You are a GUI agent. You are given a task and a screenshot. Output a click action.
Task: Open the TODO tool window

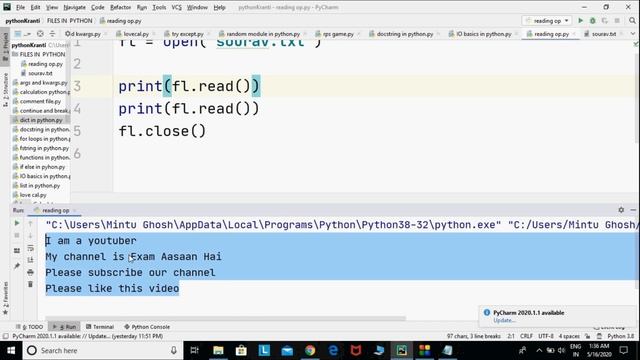point(29,327)
